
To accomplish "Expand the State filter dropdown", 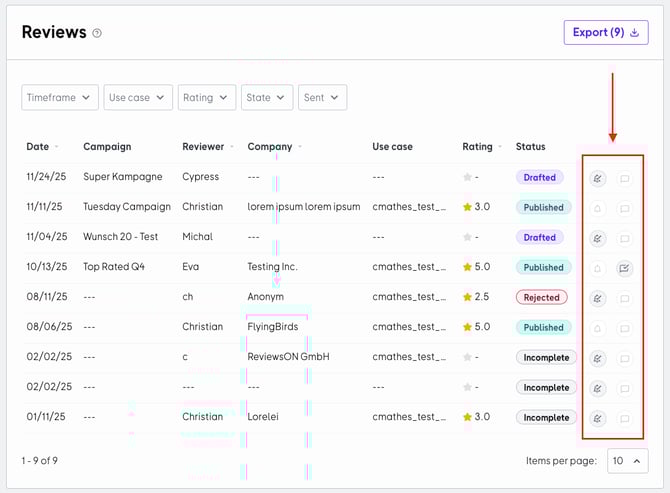I will pyautogui.click(x=267, y=98).
